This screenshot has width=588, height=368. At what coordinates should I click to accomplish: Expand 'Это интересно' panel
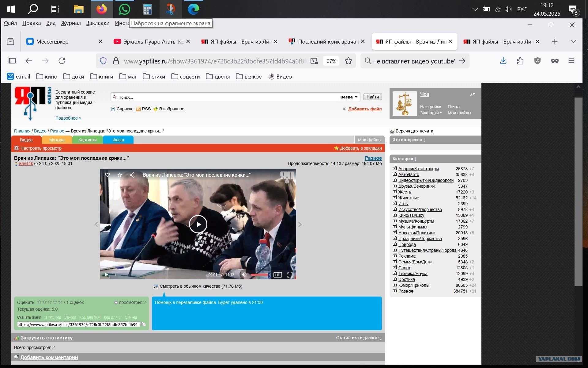[409, 140]
